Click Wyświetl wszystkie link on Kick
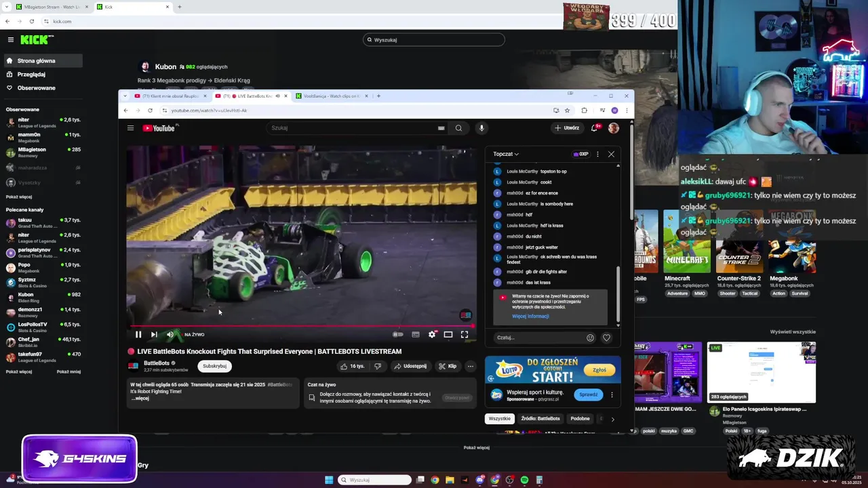The image size is (868, 488). coord(793,332)
